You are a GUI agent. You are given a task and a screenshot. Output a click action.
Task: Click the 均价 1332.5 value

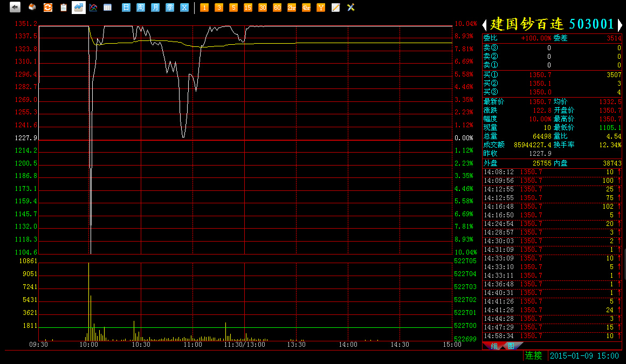tap(610, 102)
